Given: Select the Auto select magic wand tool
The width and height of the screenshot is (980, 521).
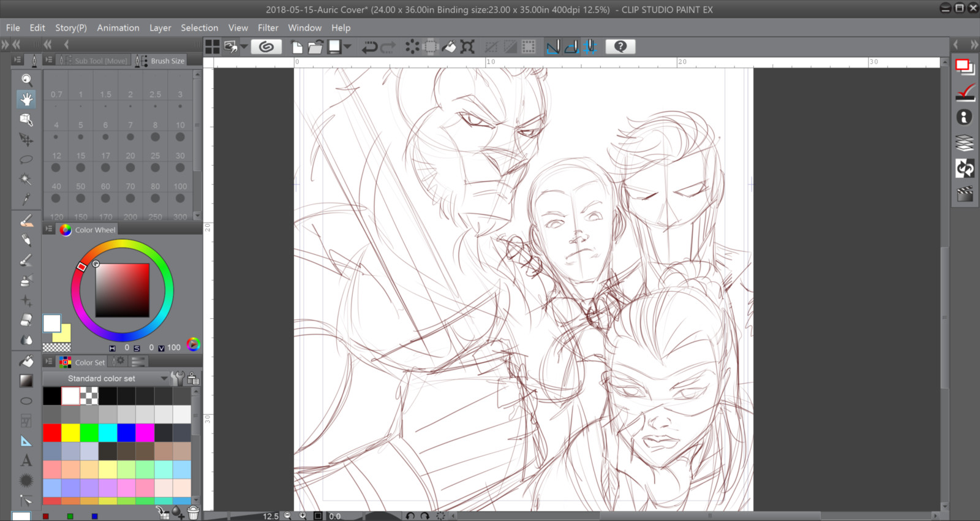Looking at the screenshot, I should point(26,180).
